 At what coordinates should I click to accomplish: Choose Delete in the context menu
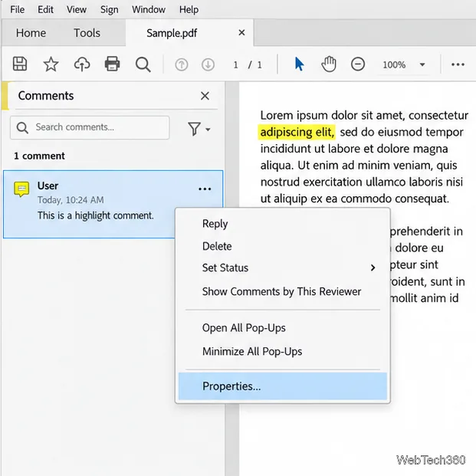coord(282,246)
